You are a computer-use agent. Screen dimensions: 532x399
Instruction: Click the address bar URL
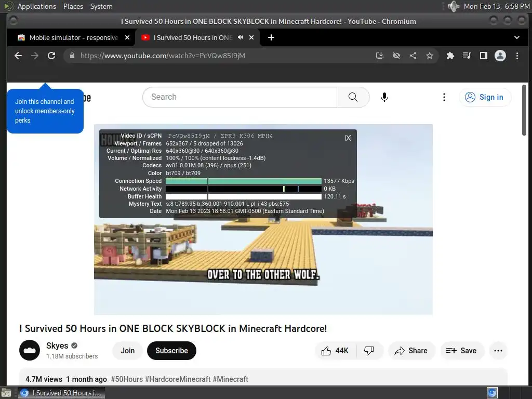pos(163,56)
